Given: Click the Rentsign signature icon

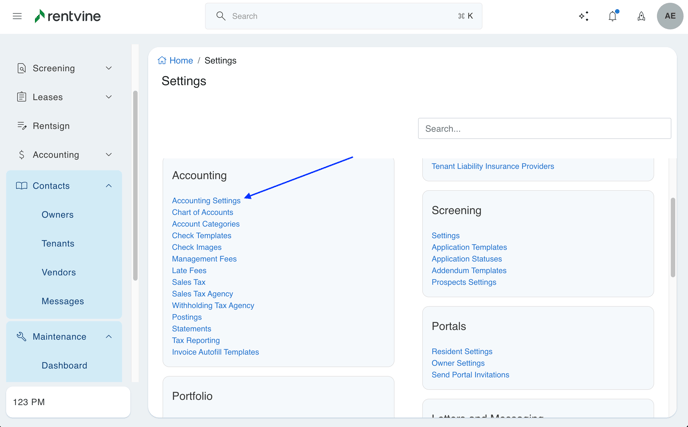Looking at the screenshot, I should [x=21, y=126].
